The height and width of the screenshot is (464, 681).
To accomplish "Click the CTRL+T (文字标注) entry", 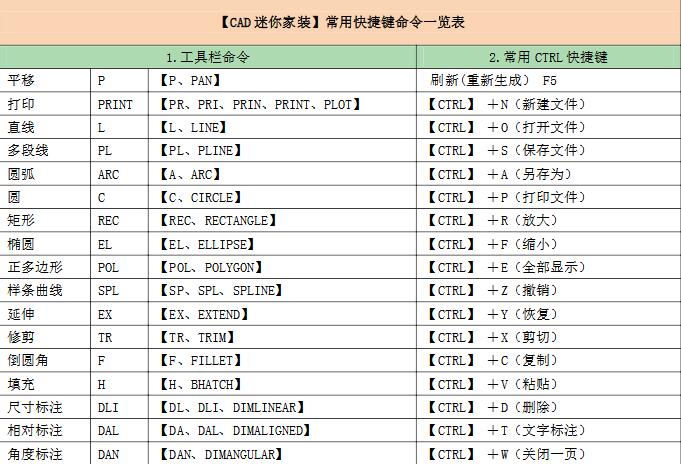I will pyautogui.click(x=549, y=431).
